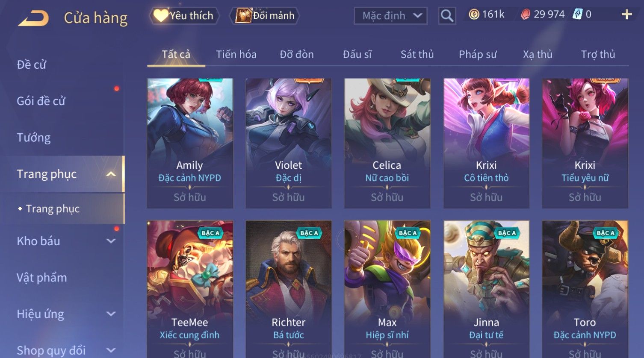Switch to the Sát thủ tab

(x=417, y=54)
